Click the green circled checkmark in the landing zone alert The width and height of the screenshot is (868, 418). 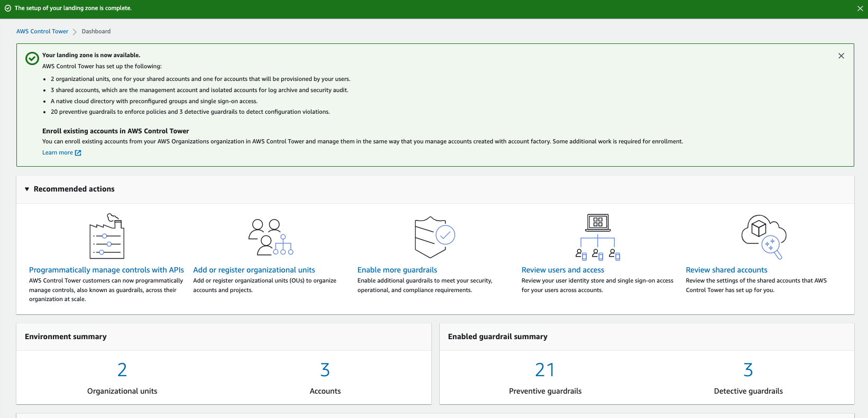[x=32, y=58]
